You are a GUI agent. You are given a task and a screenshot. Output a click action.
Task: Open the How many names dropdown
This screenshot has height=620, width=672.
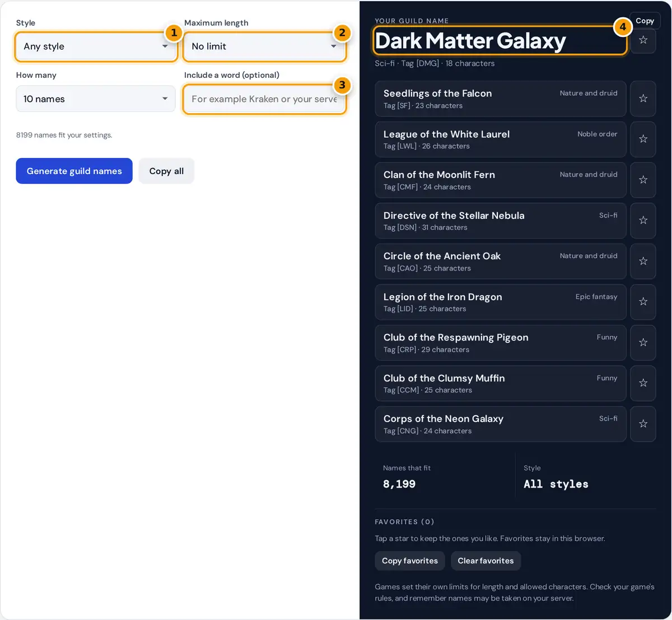click(96, 99)
